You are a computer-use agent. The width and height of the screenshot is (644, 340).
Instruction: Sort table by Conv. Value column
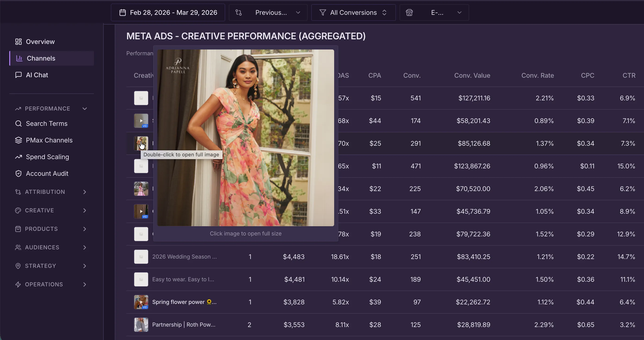472,75
